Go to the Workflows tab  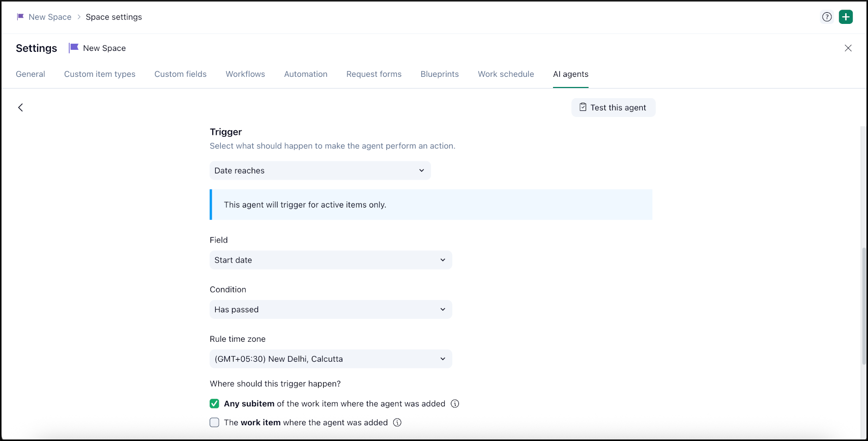click(x=245, y=74)
